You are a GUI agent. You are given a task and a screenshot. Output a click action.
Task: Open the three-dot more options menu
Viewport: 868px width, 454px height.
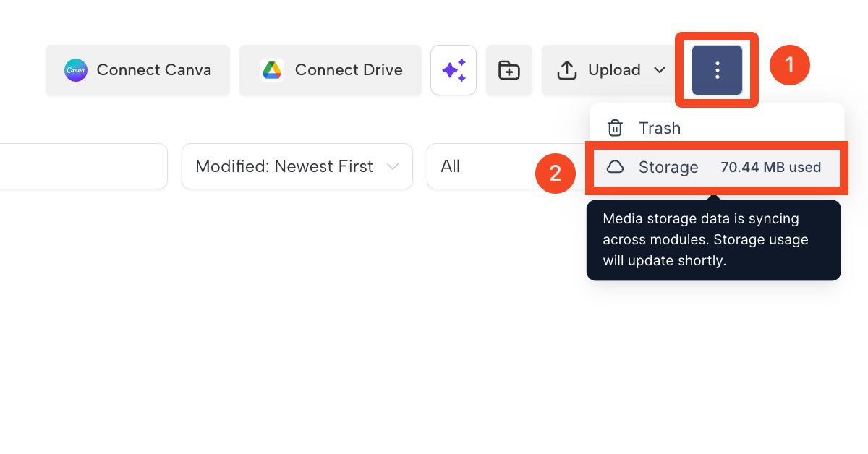pyautogui.click(x=717, y=70)
